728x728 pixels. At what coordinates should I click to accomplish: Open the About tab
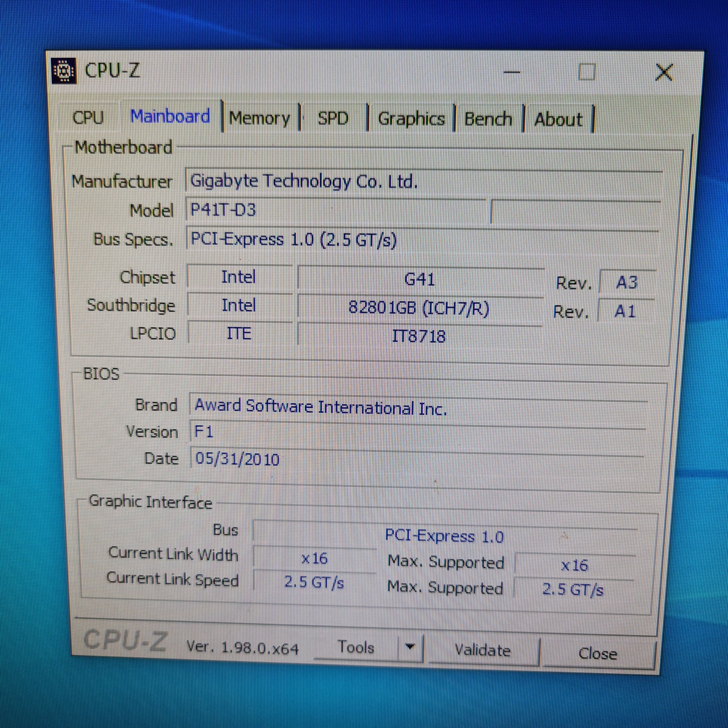[x=559, y=120]
